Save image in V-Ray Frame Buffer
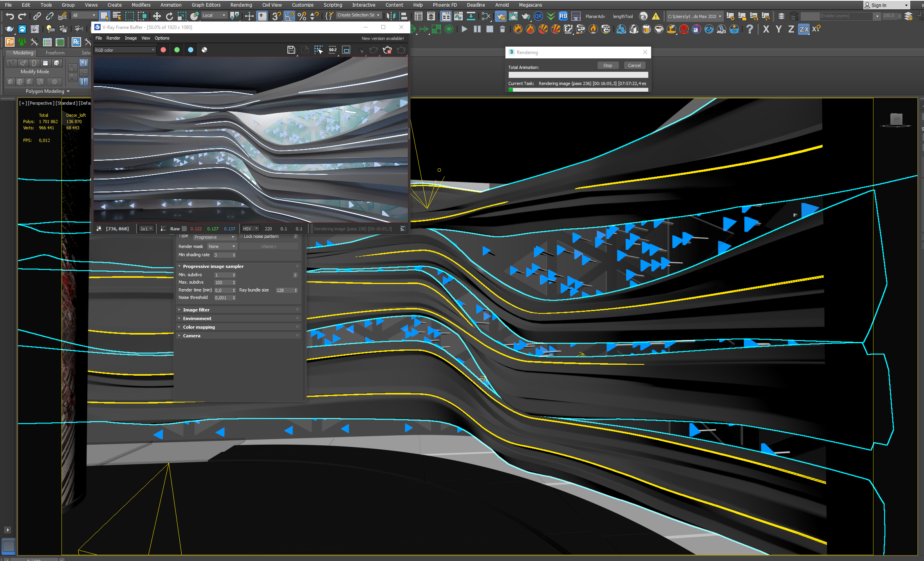The image size is (924, 561). click(291, 50)
